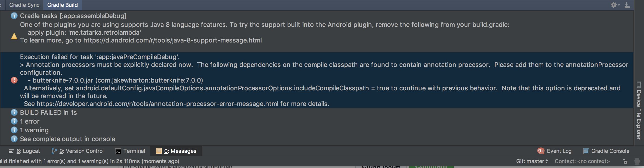644x168 pixels.
Task: Switch to the Gradle Sync tab
Action: point(24,5)
